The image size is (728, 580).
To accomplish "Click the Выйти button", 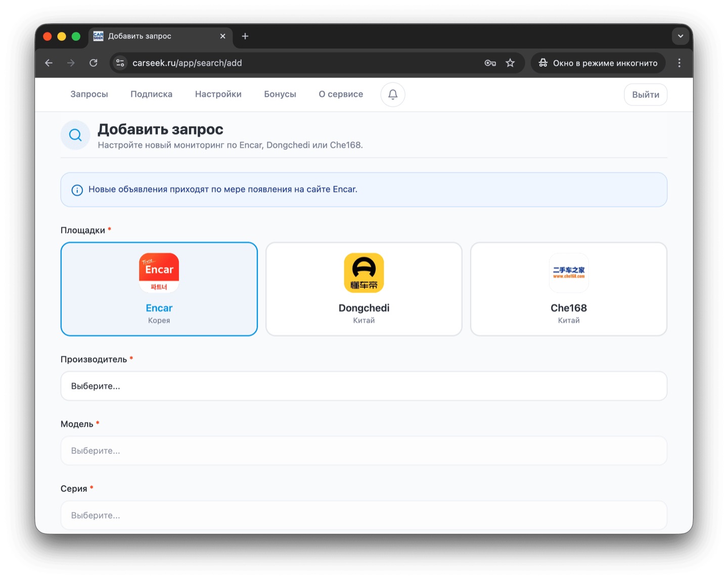I will pos(646,94).
